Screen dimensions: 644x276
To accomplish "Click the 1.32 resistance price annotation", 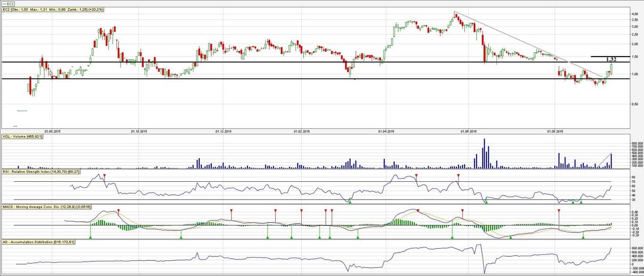I will [x=611, y=59].
